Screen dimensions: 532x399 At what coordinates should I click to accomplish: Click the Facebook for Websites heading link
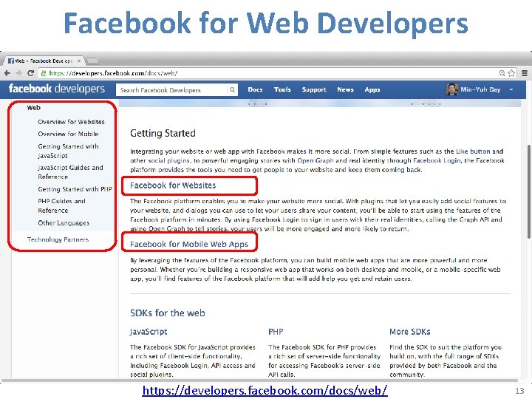(173, 185)
